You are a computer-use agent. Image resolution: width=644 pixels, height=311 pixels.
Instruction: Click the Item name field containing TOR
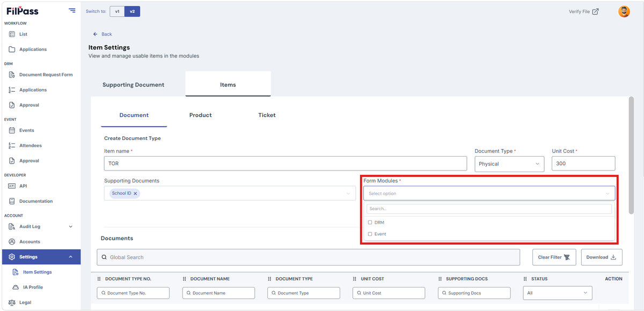286,164
